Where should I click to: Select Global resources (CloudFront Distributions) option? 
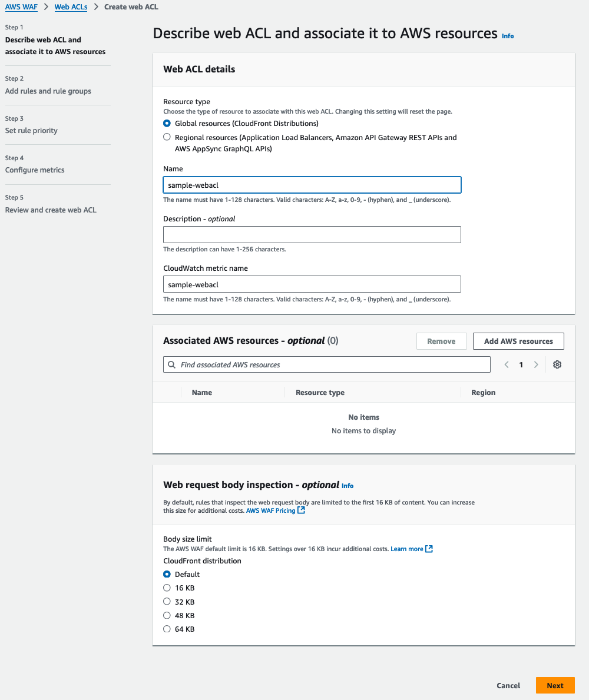point(167,124)
